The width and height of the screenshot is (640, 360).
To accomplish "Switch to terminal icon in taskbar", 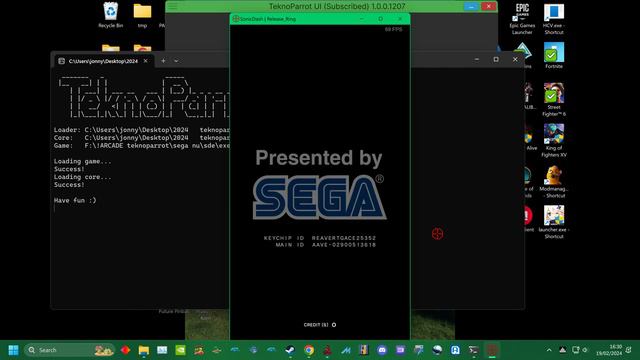I will [473, 350].
